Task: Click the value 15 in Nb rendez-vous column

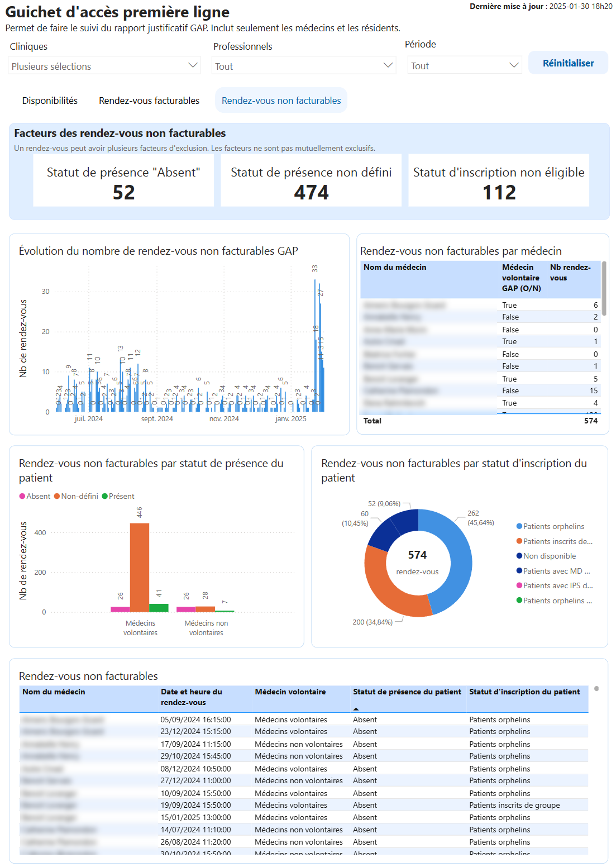Action: click(x=593, y=390)
